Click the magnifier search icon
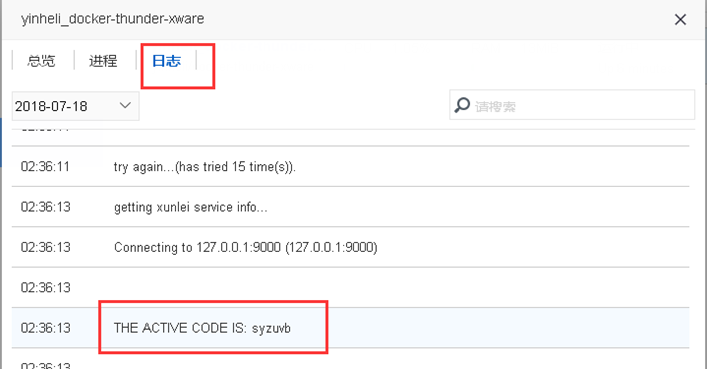Image resolution: width=707 pixels, height=369 pixels. [462, 105]
